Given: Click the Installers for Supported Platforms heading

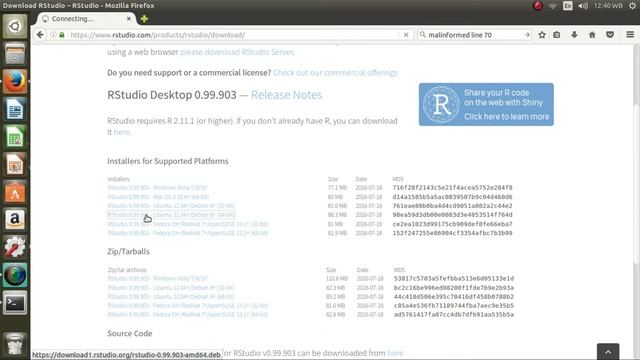Looking at the screenshot, I should click(x=168, y=161).
